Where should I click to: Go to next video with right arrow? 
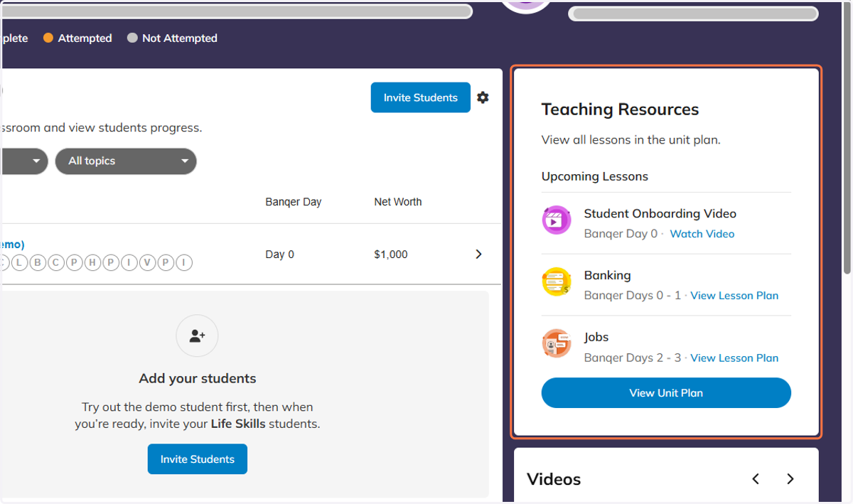click(790, 479)
